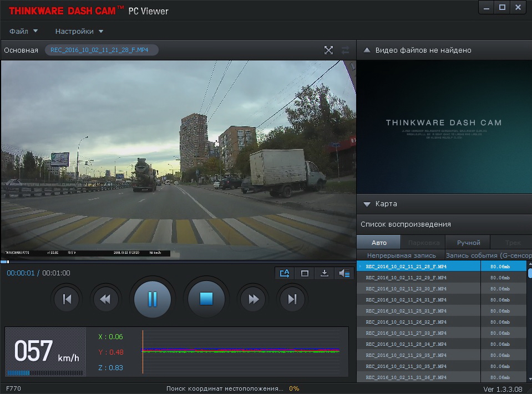Switch to the Трек tab
Viewport: 532px width, 394px height.
511,243
